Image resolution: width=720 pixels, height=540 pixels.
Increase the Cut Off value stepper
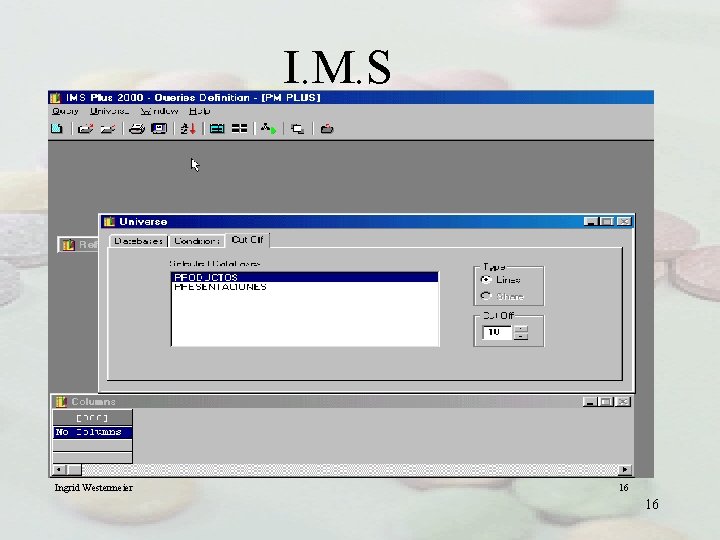521,329
